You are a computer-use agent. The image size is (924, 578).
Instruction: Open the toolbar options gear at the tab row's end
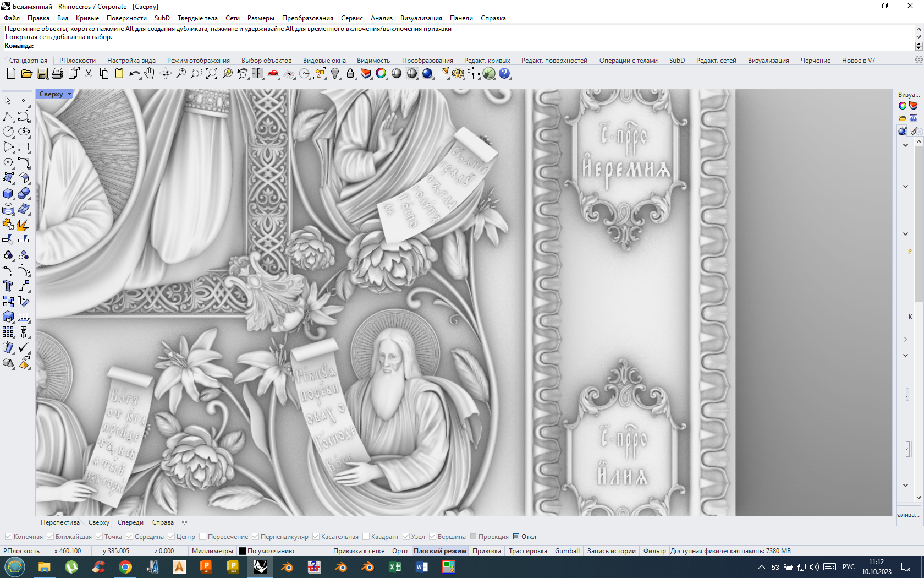coord(919,59)
